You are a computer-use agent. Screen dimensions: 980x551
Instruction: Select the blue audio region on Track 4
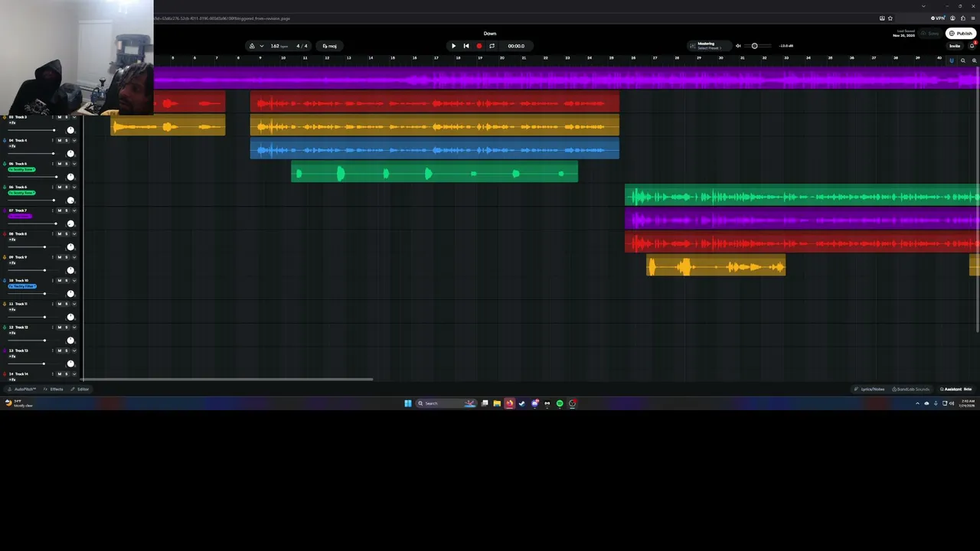point(434,149)
